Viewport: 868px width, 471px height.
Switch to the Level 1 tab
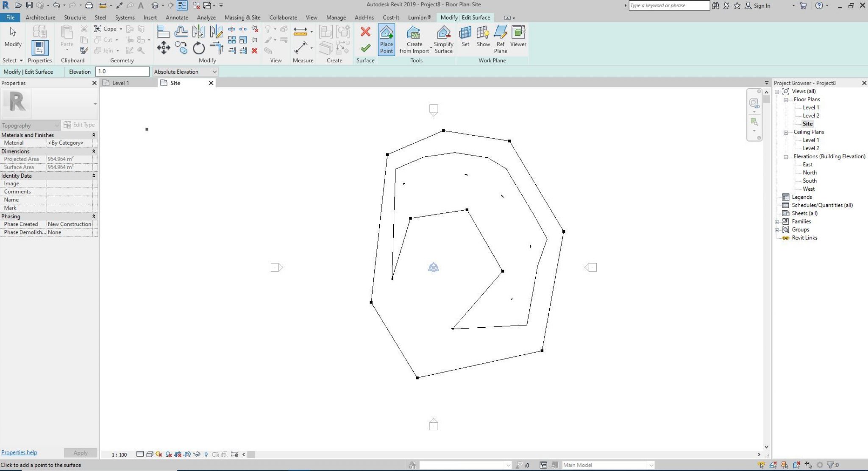(x=120, y=83)
